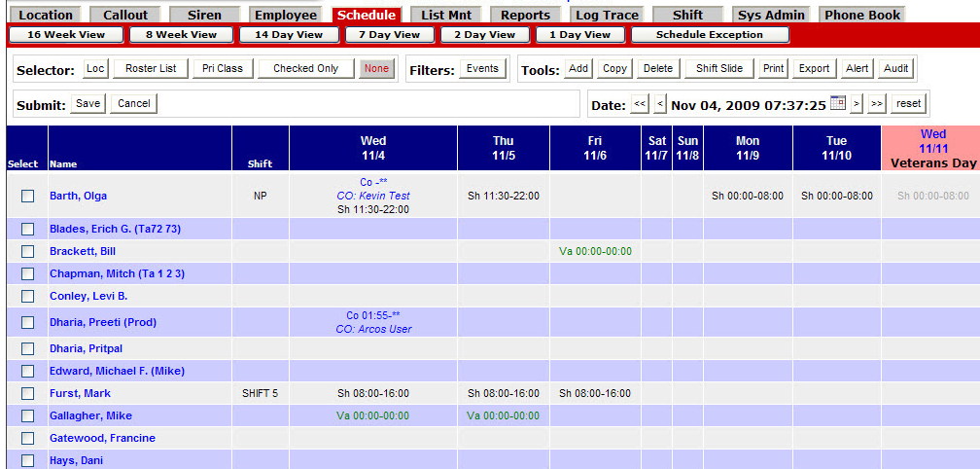Click the Export tool button
Screen dimensions: 980x469
(814, 69)
